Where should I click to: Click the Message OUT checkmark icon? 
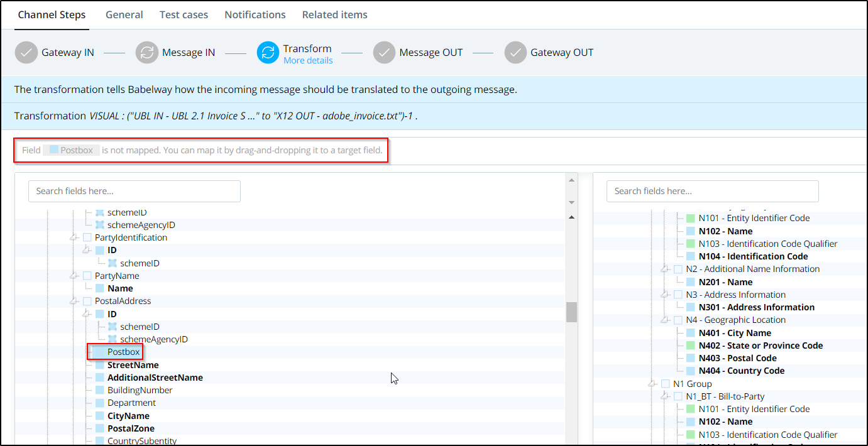pos(384,53)
